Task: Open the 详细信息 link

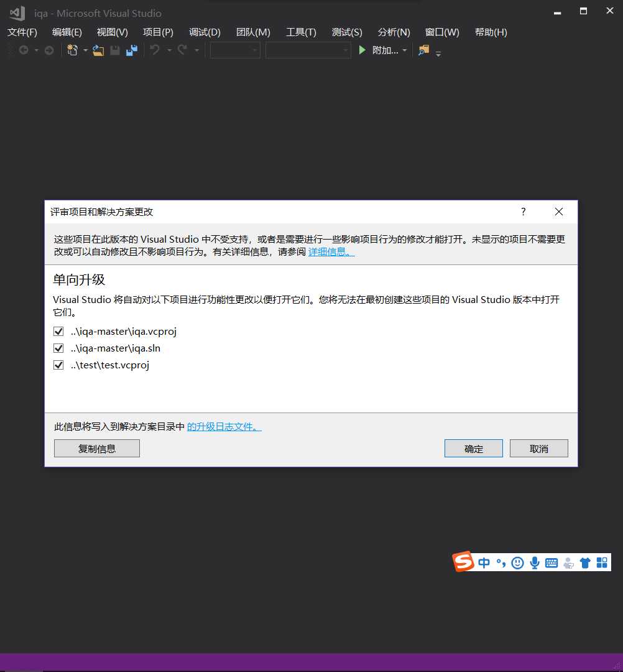Action: 331,251
